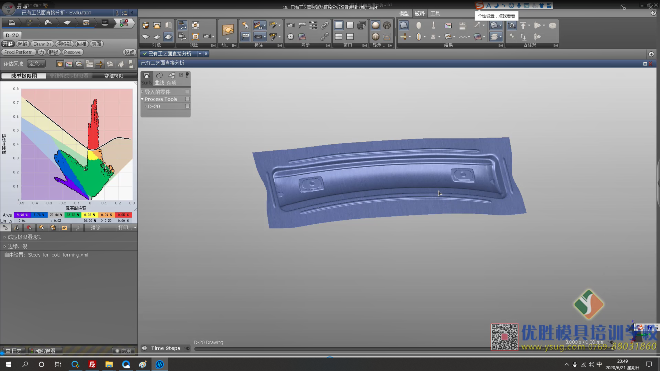This screenshot has width=660, height=371.
Task: Click the last highlighted workflow step icon
Action: click(x=124, y=23)
